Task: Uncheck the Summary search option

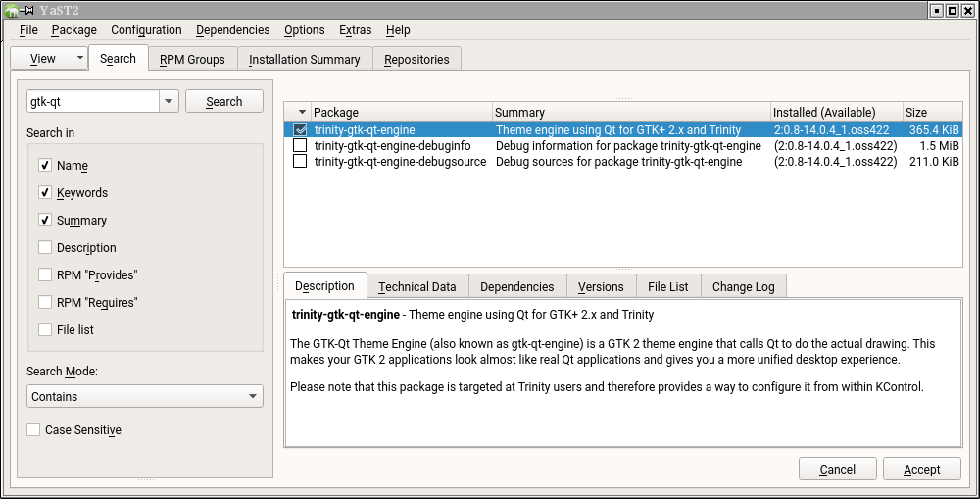Action: point(45,221)
